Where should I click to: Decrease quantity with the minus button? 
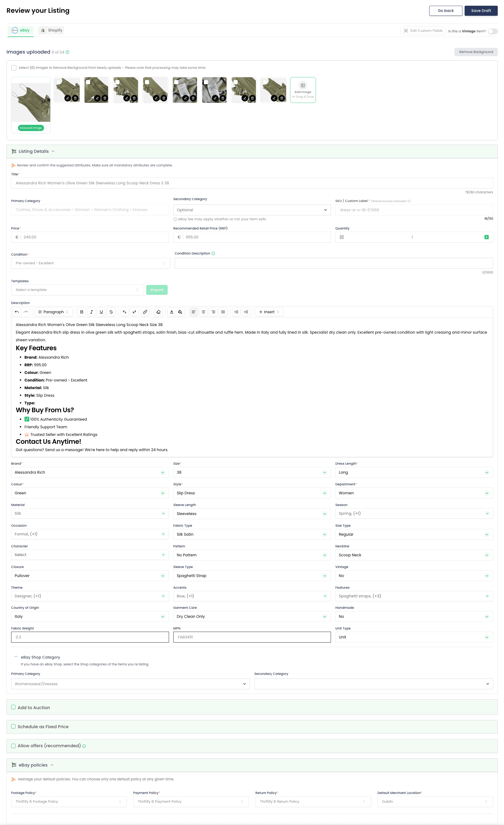point(342,237)
